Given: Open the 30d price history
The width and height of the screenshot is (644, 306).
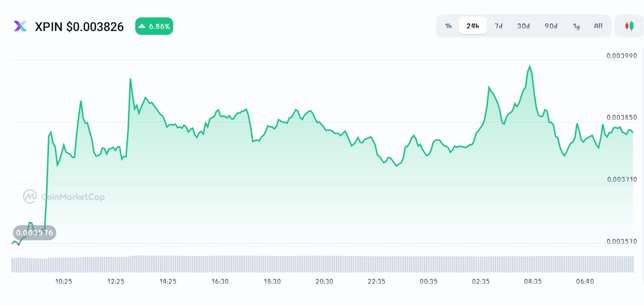Looking at the screenshot, I should coord(523,26).
